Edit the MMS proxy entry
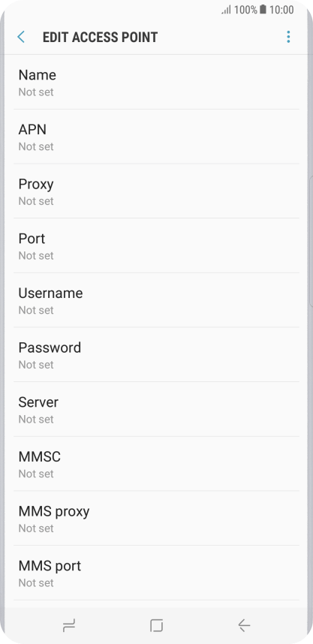 point(156,519)
